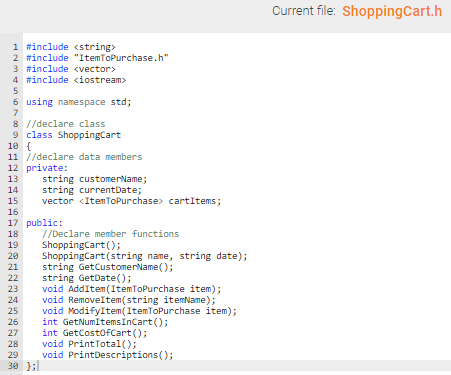Click line 'void RemoveItem(string itemName);'

[x=129, y=300]
